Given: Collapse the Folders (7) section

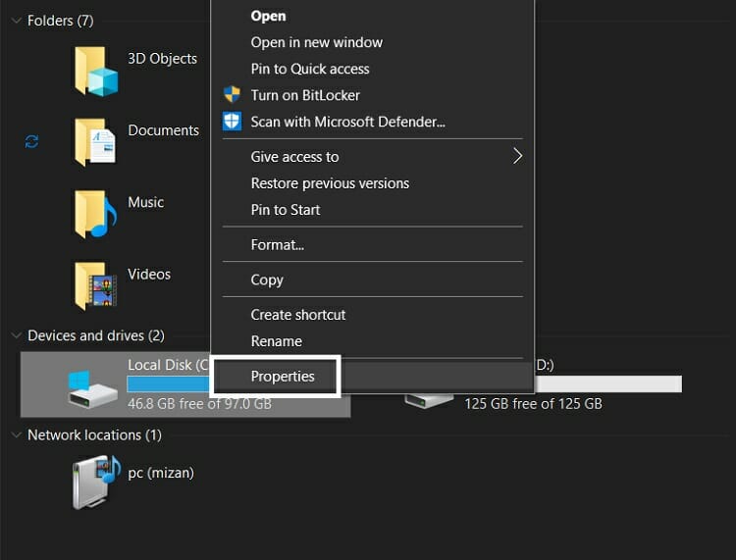Looking at the screenshot, I should (x=16, y=21).
